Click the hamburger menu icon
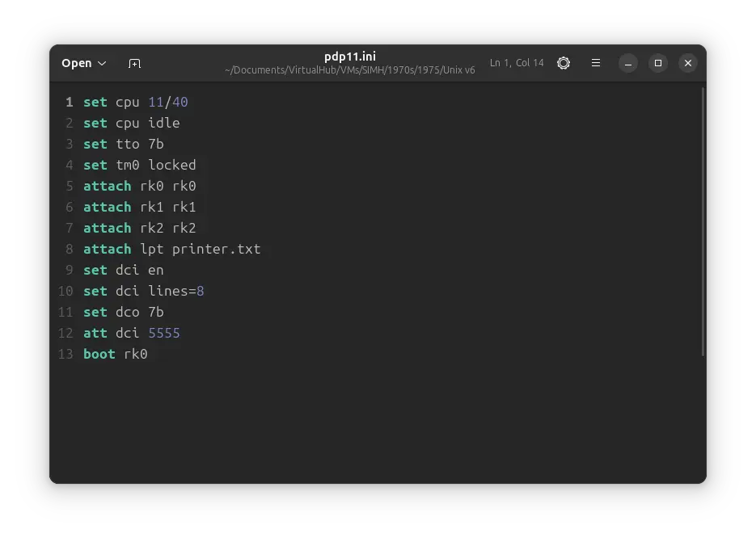Viewport: 756px width, 538px height. point(596,63)
